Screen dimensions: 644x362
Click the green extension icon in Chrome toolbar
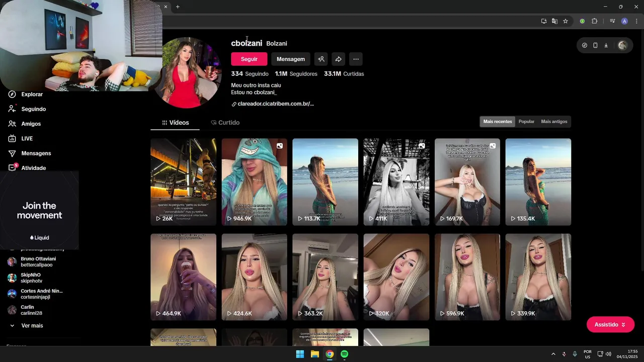pyautogui.click(x=582, y=21)
